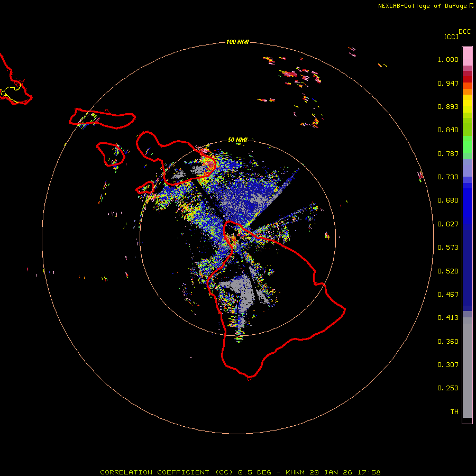This screenshot has width=476, height=476.
Task: Click the 0.733 legend value
Action: (x=448, y=177)
